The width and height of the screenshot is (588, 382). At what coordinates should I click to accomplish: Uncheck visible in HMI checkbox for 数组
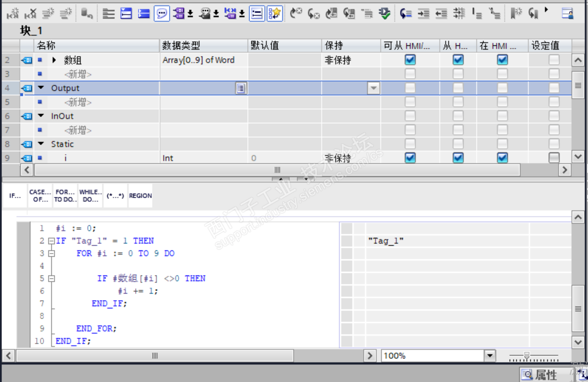(502, 60)
